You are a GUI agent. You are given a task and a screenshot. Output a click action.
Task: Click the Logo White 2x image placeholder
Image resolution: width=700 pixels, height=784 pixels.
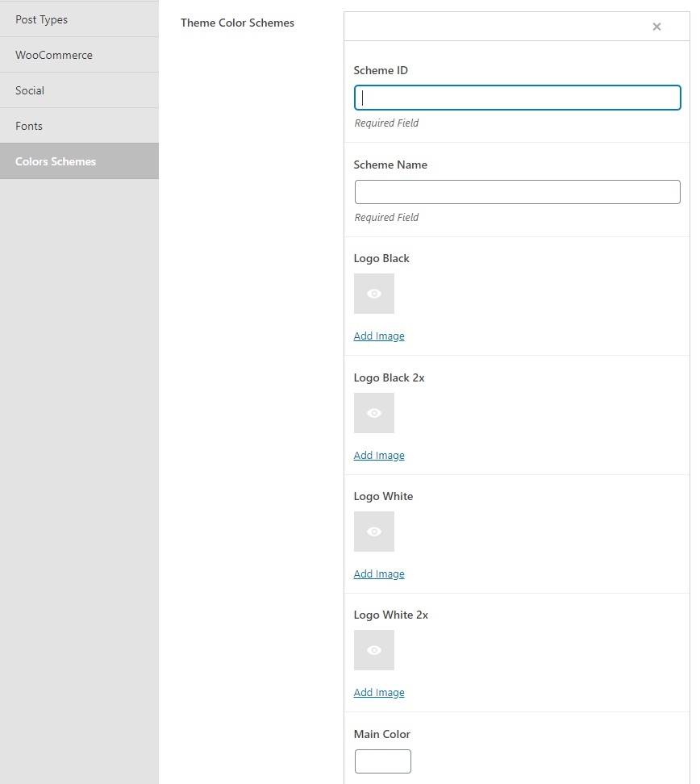click(374, 650)
